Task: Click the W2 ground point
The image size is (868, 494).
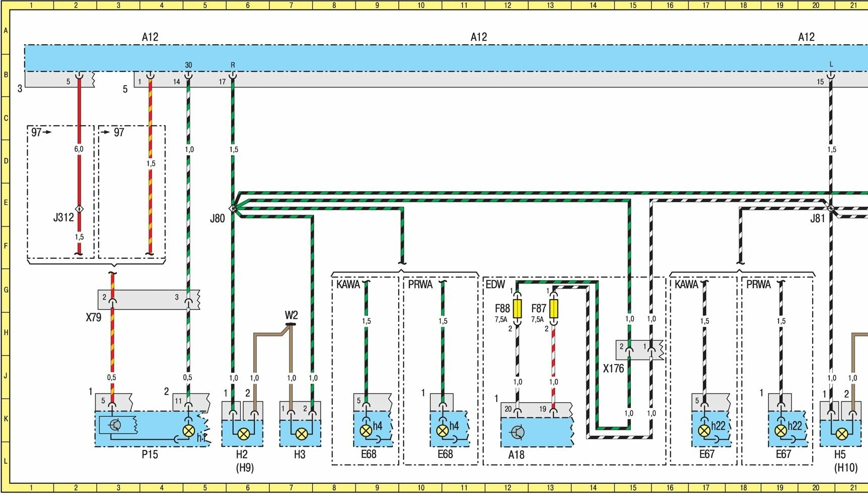Action: point(291,324)
